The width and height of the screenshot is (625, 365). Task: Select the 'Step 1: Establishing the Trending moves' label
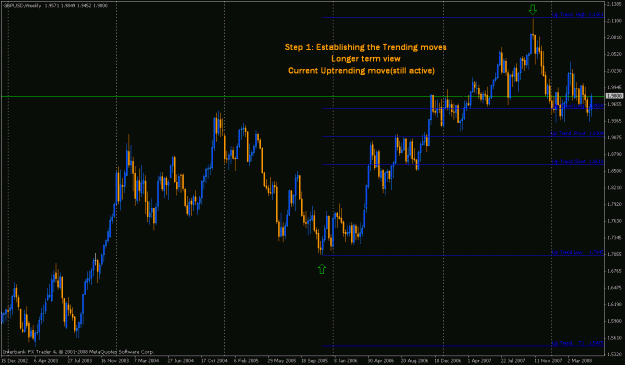(x=366, y=47)
